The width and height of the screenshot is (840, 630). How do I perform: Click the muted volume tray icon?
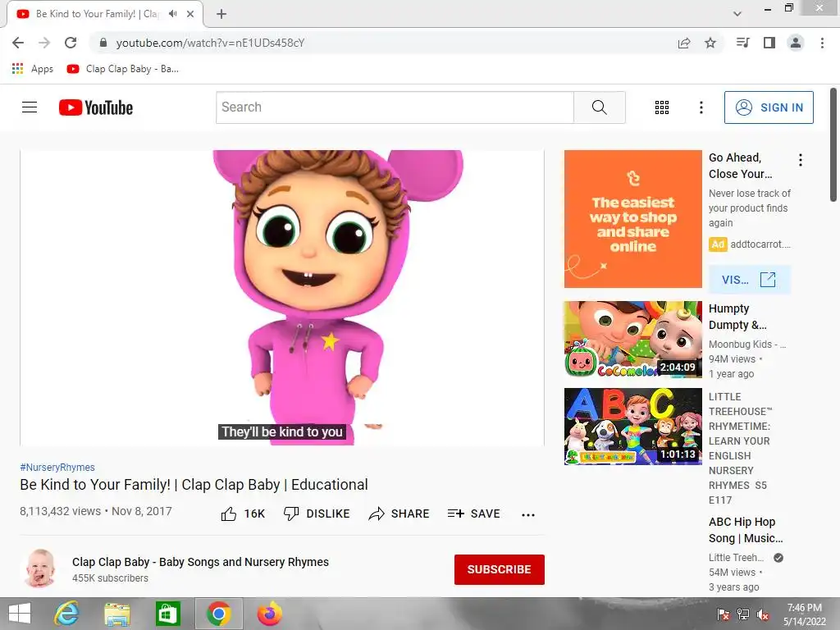pyautogui.click(x=764, y=614)
